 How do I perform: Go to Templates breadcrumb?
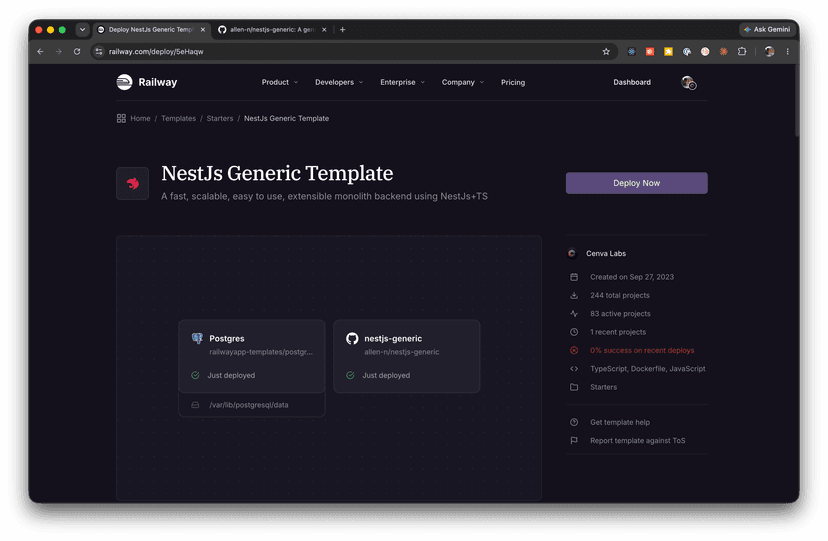point(178,118)
